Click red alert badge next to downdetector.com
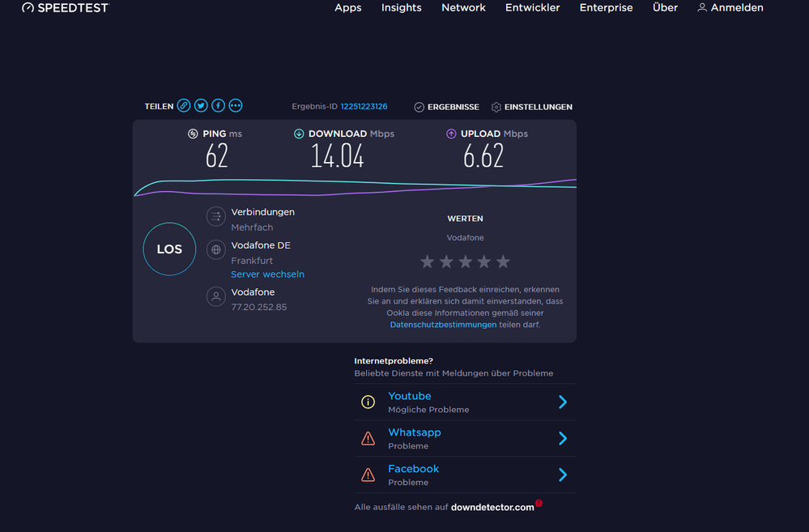The width and height of the screenshot is (809, 532). (x=539, y=503)
